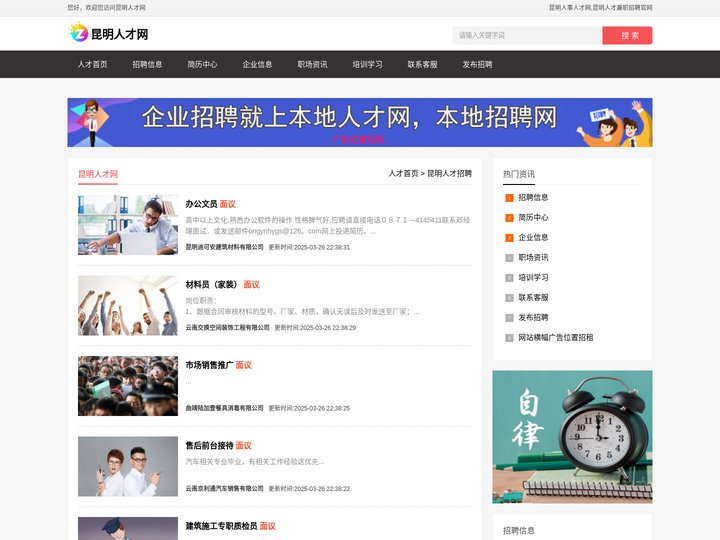This screenshot has height=540, width=720.
Task: Open the 材料员（家装） job thumbnail image
Action: click(x=128, y=305)
